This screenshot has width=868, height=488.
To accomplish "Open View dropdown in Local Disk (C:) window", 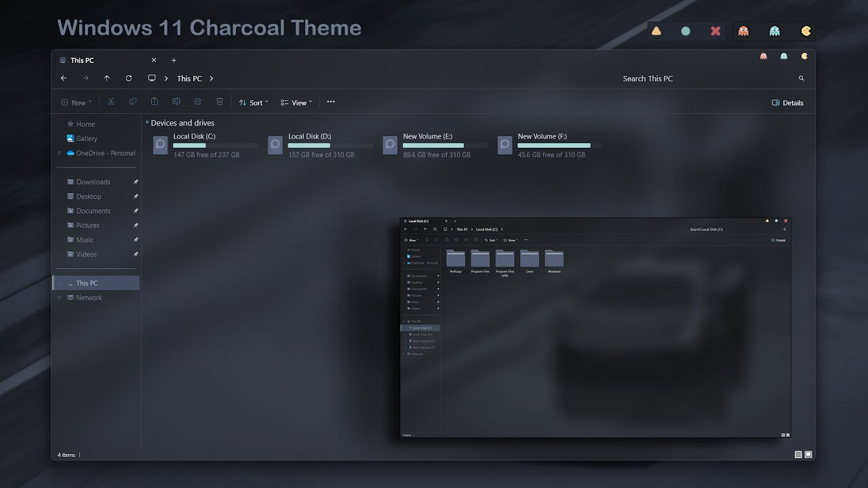I will tap(511, 240).
